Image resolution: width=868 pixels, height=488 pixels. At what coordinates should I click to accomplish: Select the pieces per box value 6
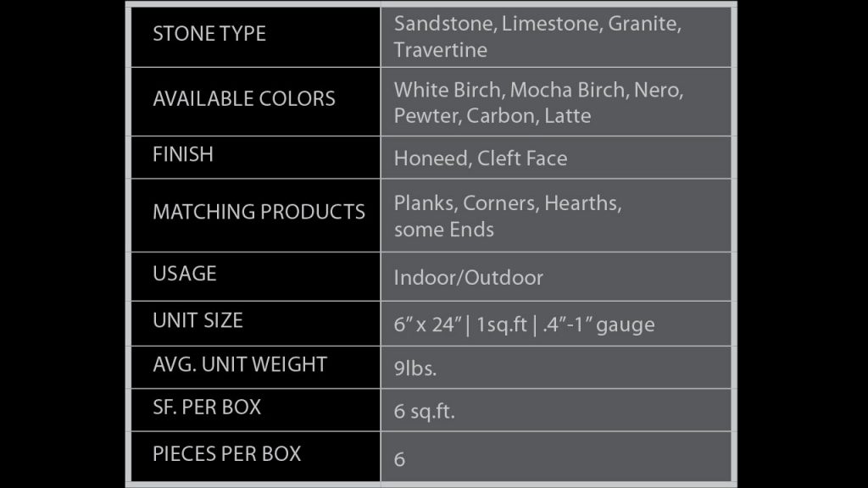400,459
